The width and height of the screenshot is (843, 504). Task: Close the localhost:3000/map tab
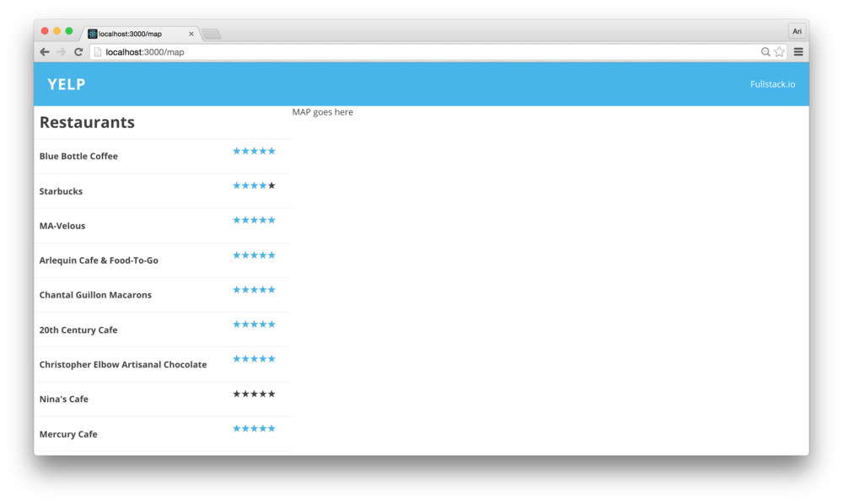[x=191, y=35]
